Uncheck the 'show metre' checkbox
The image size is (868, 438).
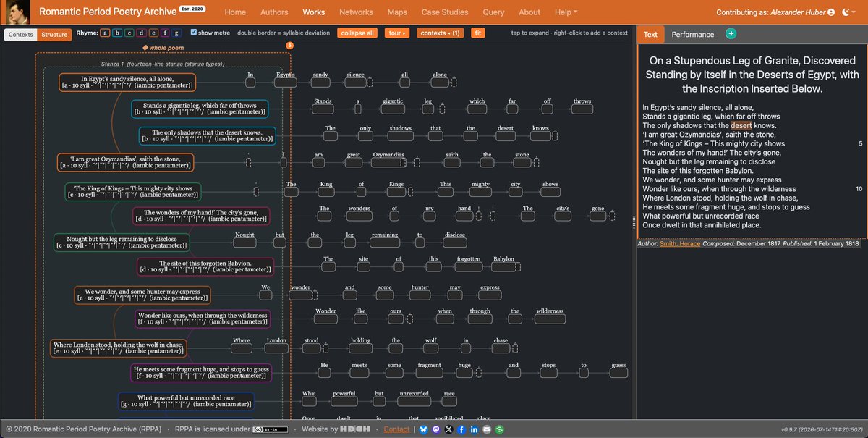click(193, 33)
